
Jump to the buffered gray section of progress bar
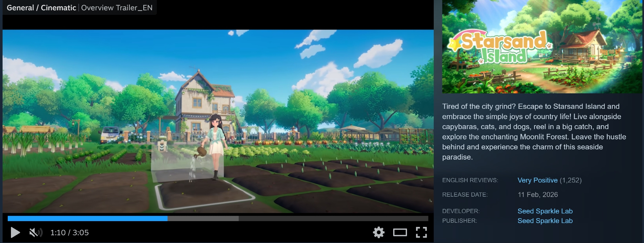(x=203, y=219)
